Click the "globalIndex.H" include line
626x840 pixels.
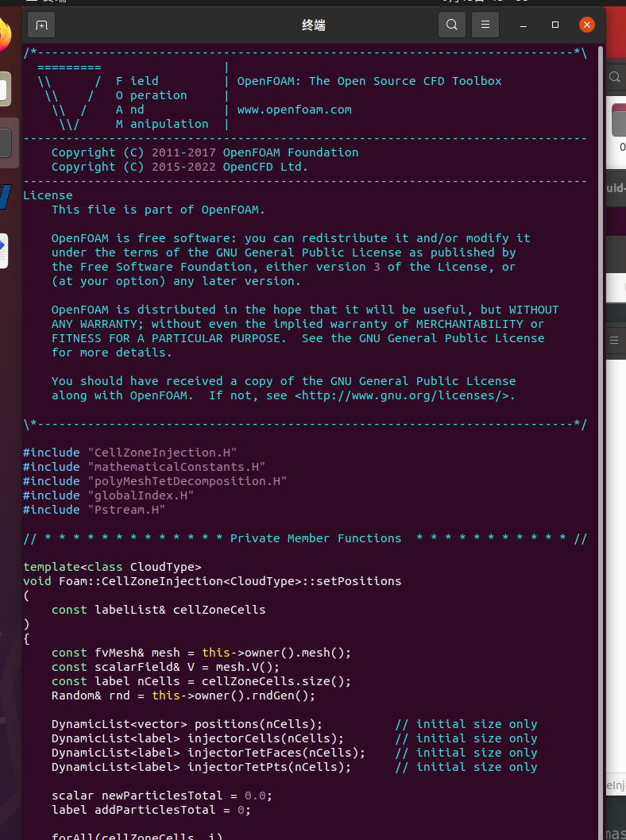[108, 495]
